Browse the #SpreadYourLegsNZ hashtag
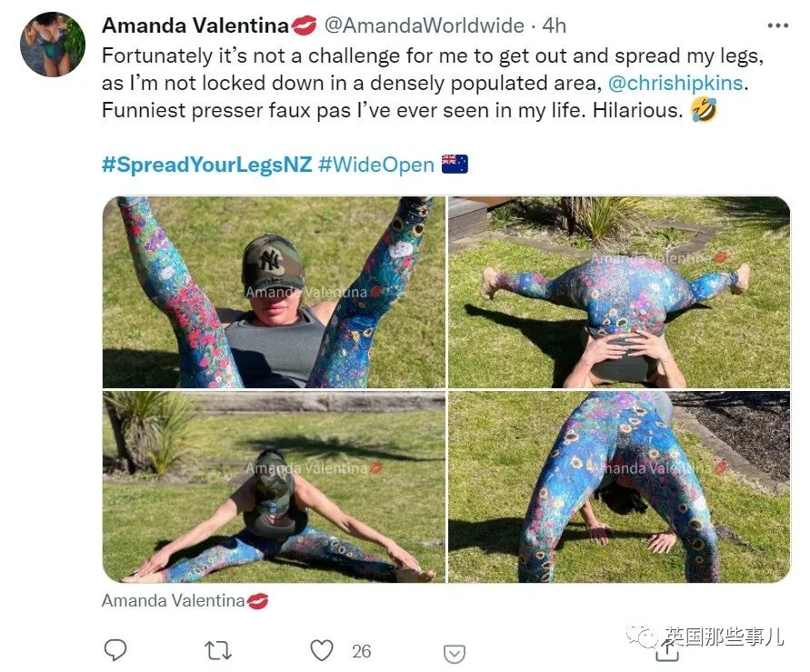The image size is (810, 672). coord(207,165)
